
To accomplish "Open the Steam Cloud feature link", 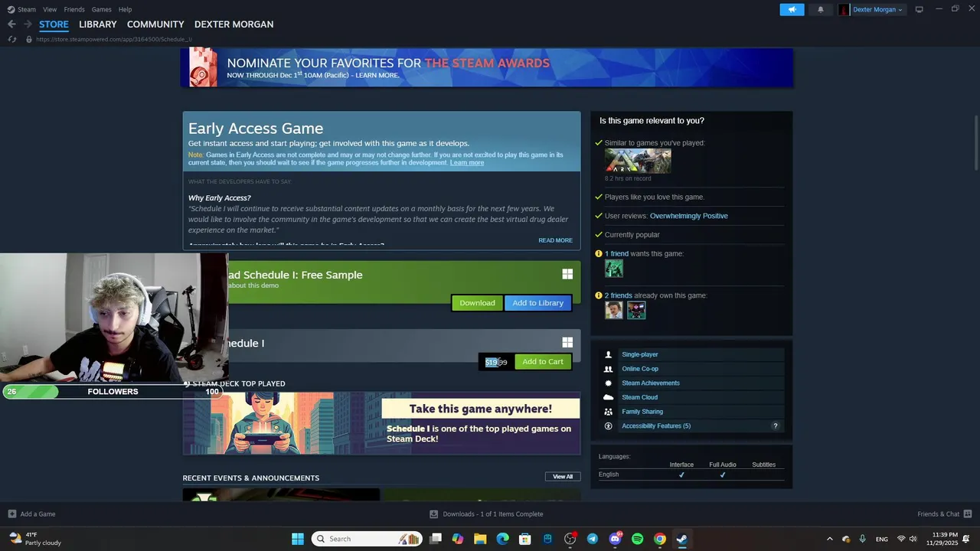I will [640, 397].
